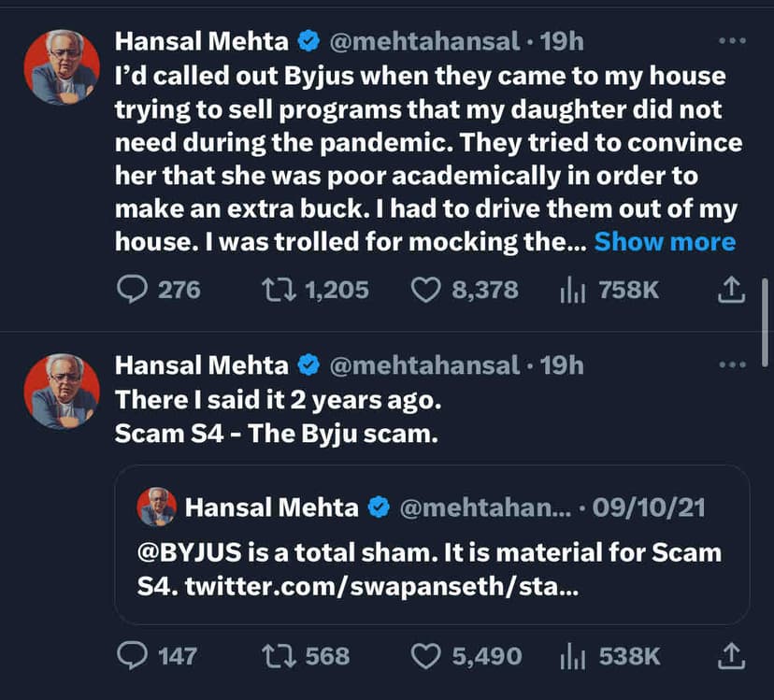Image resolution: width=774 pixels, height=700 pixels.
Task: Click the verified badge on the first tweet
Action: tap(309, 41)
